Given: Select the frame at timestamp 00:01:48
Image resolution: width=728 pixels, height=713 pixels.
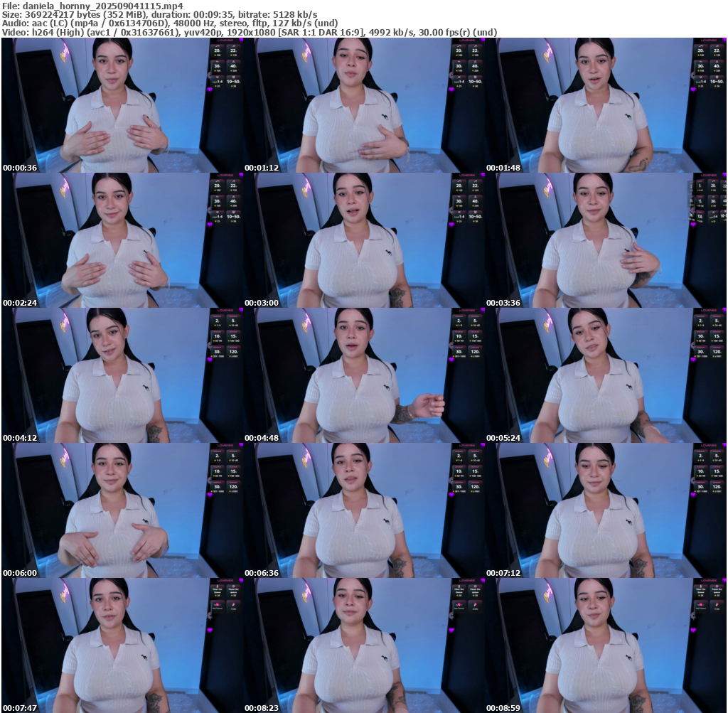Looking at the screenshot, I should (x=606, y=105).
